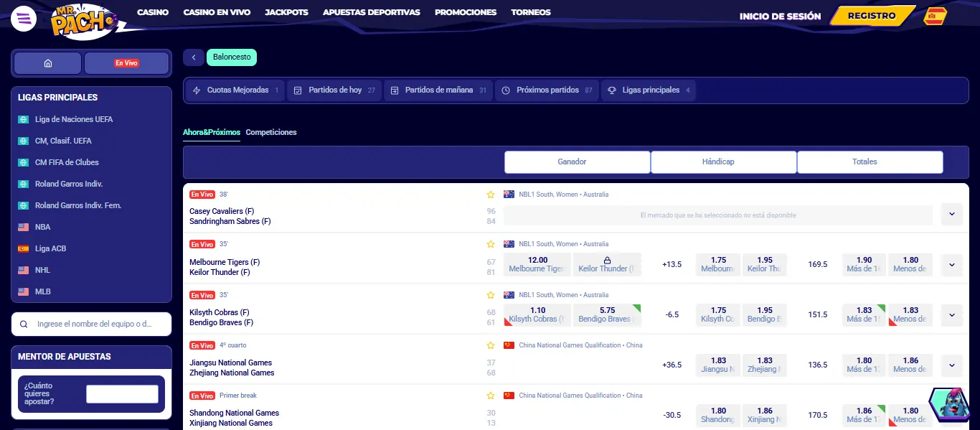The height and width of the screenshot is (430, 980).
Task: Open PROMOCIONES page
Action: coord(466,13)
